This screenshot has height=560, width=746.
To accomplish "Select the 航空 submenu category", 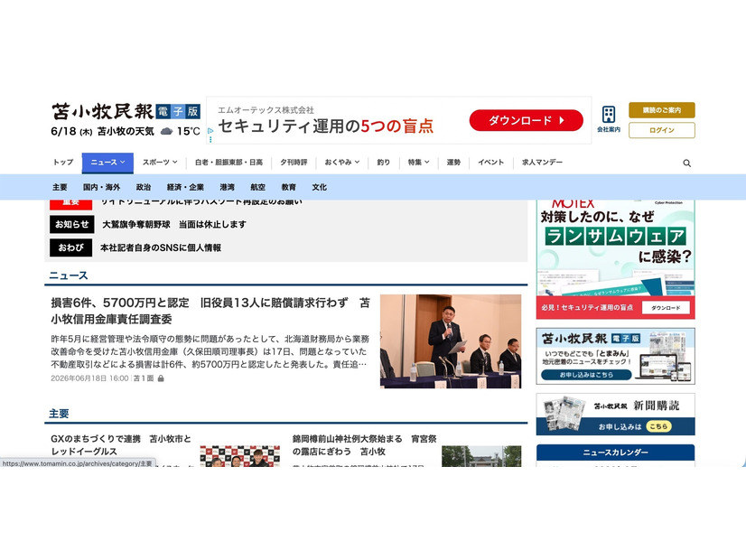I will click(257, 188).
